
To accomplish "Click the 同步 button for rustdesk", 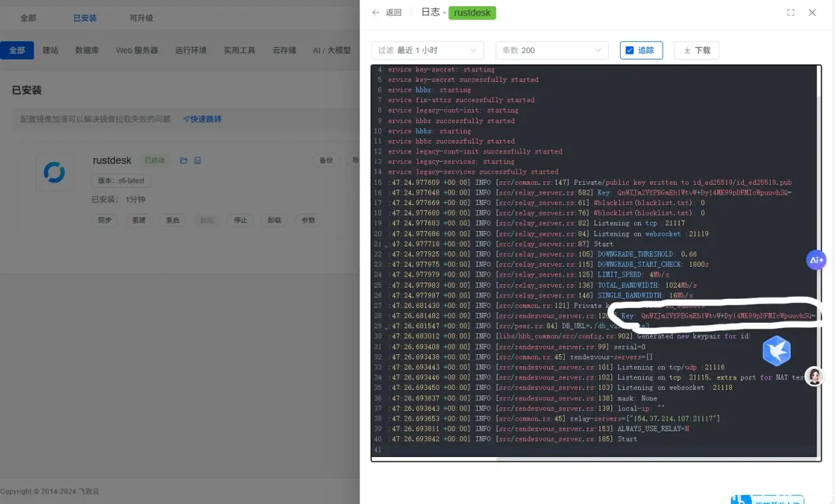I will tap(105, 220).
